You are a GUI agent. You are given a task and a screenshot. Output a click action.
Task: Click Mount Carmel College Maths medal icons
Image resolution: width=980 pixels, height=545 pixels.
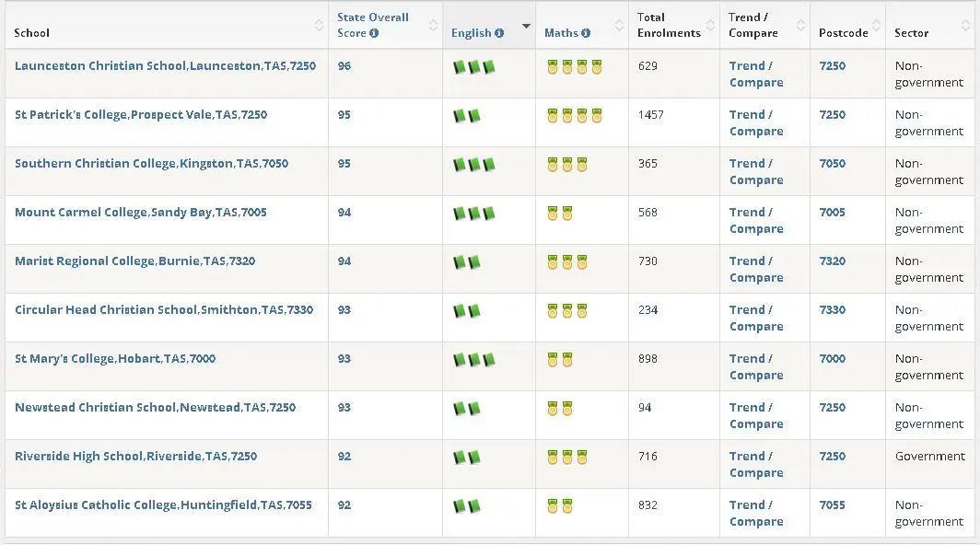tap(559, 214)
